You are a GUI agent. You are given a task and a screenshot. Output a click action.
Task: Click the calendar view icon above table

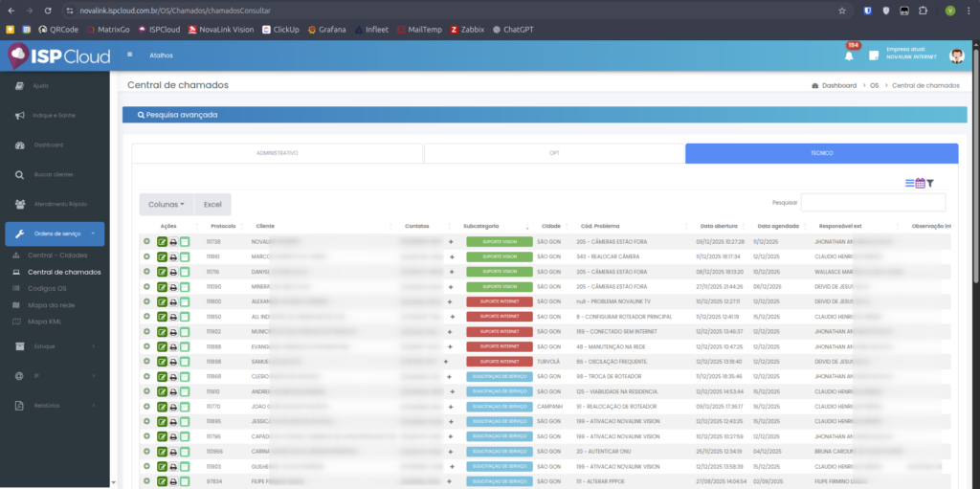click(x=920, y=183)
